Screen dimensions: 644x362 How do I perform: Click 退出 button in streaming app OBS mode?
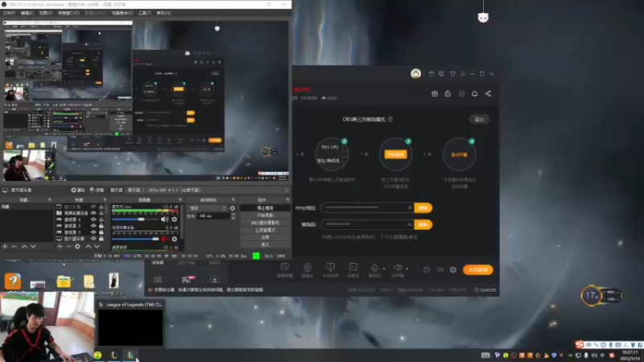[x=479, y=119]
